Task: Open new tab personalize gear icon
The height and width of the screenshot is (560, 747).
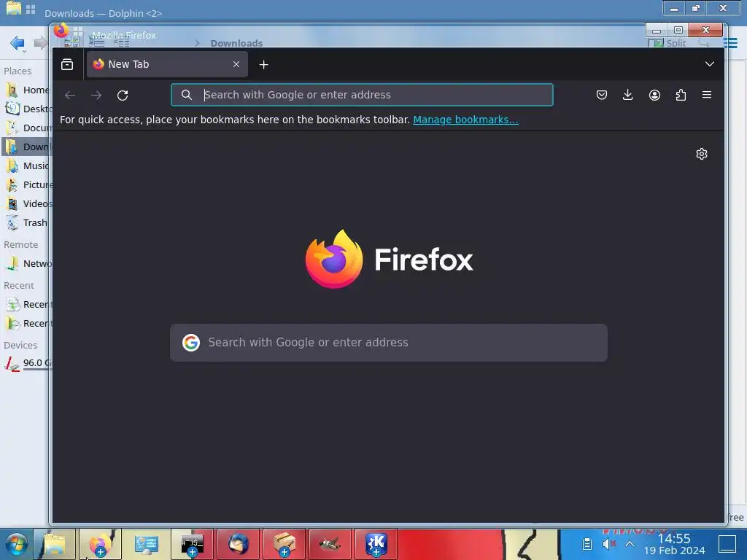Action: 701,154
